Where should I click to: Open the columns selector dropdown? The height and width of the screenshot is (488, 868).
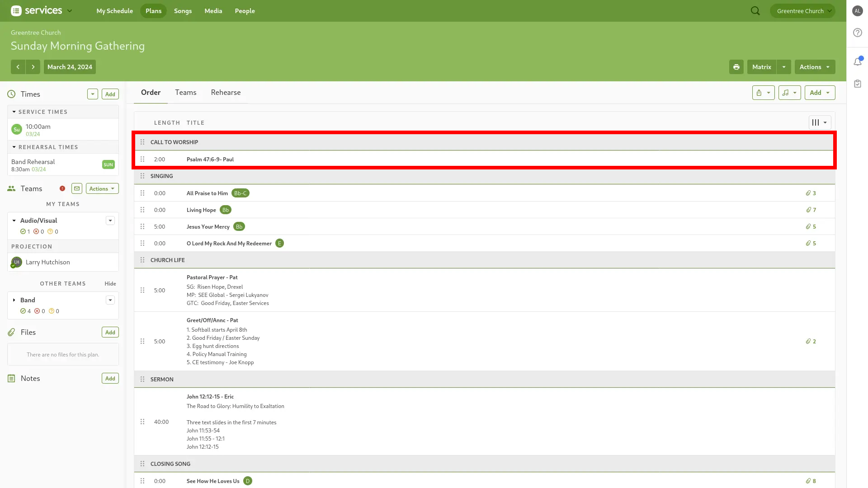[x=820, y=122]
